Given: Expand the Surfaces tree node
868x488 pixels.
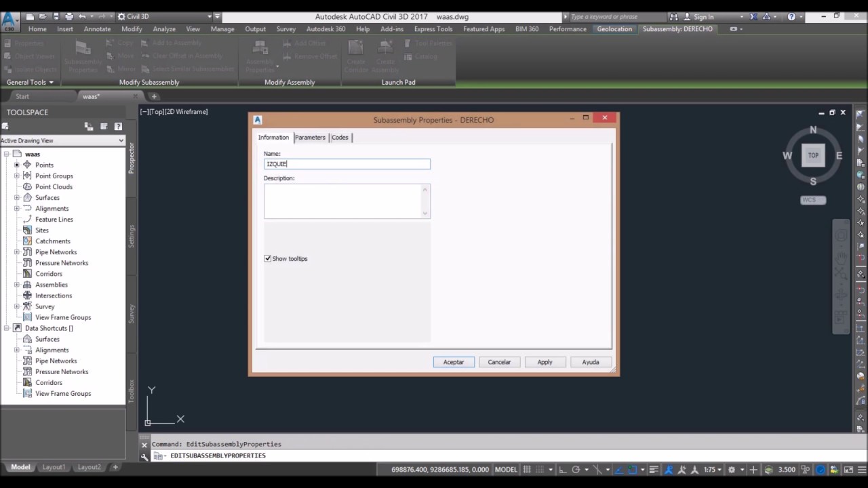Looking at the screenshot, I should click(17, 198).
